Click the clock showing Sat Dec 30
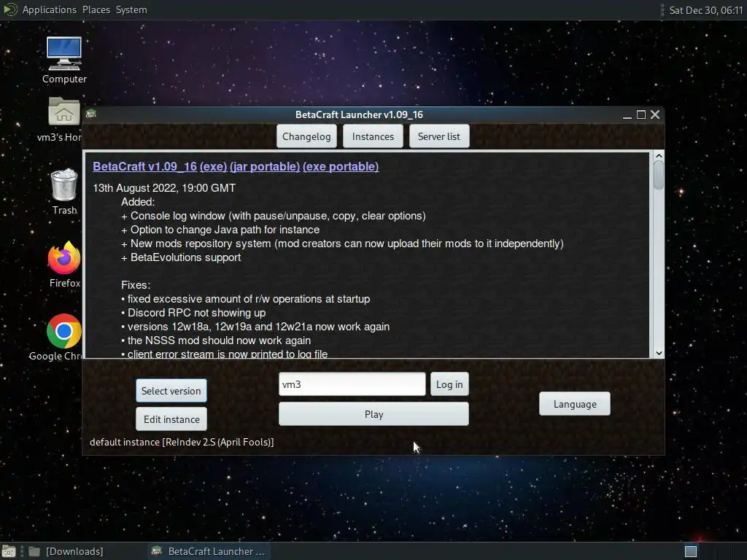747x560 pixels. point(705,10)
